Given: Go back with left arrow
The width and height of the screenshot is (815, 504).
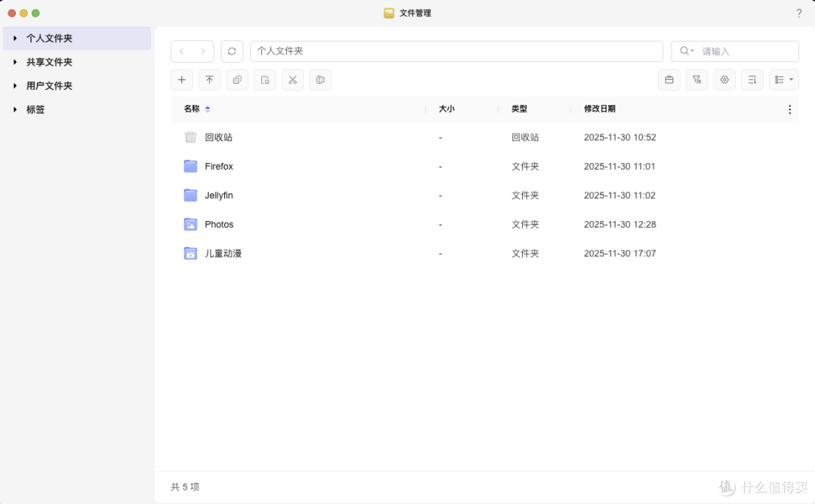Looking at the screenshot, I should (182, 51).
